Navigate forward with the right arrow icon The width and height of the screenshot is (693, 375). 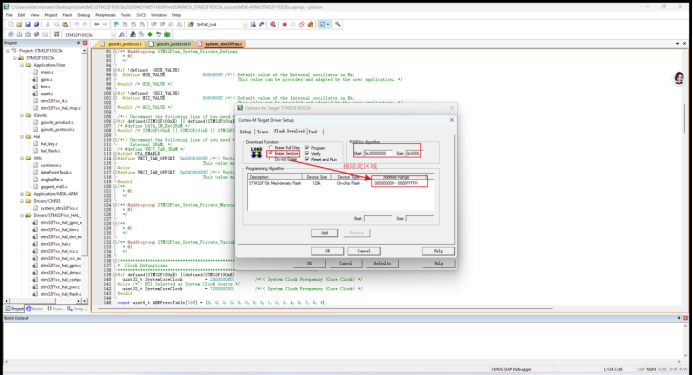point(105,24)
